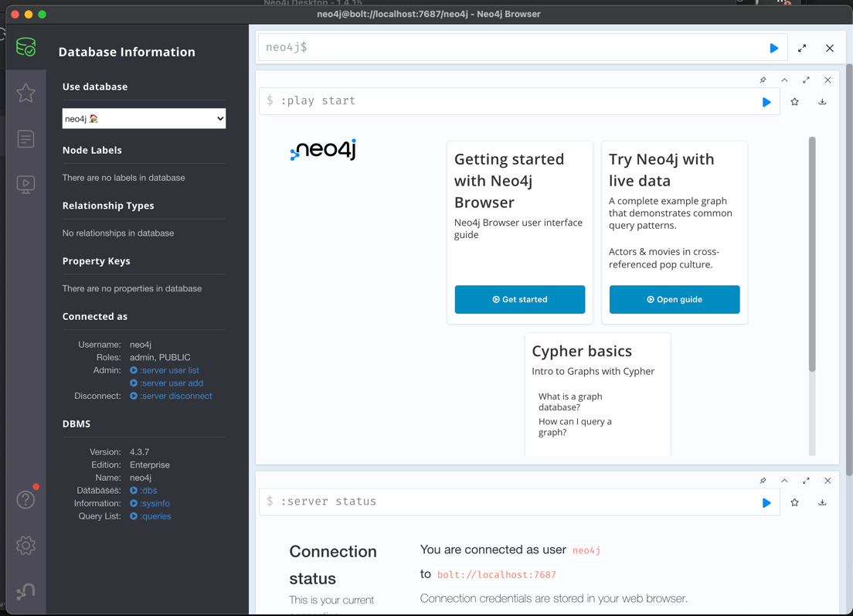Click 'How can I query a graph?' text
853x616 pixels.
(575, 427)
